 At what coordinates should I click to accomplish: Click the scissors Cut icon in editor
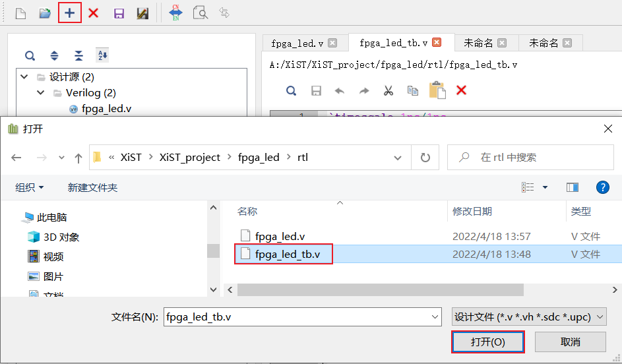coord(388,90)
